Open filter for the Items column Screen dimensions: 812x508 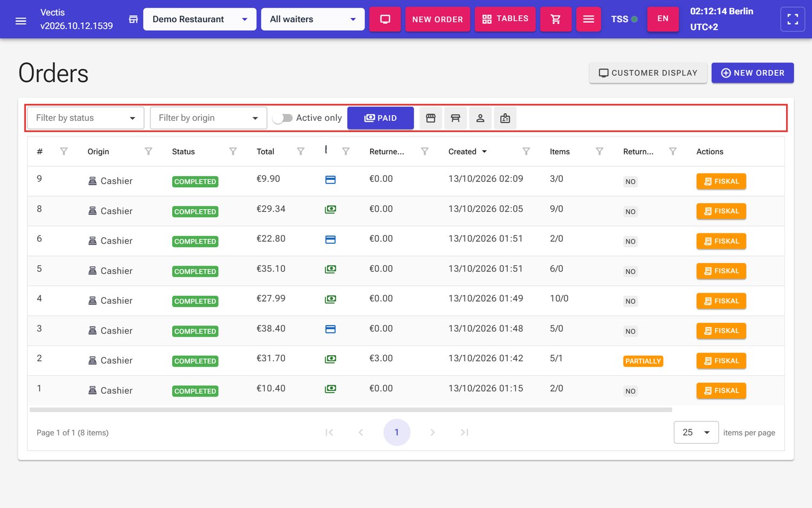[x=599, y=152]
